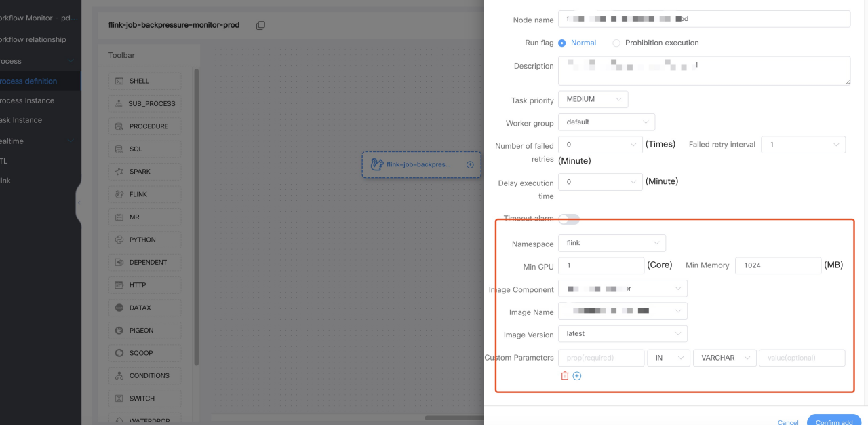The image size is (868, 425).
Task: Open the Task priority MEDIUM dropdown
Action: click(x=593, y=99)
